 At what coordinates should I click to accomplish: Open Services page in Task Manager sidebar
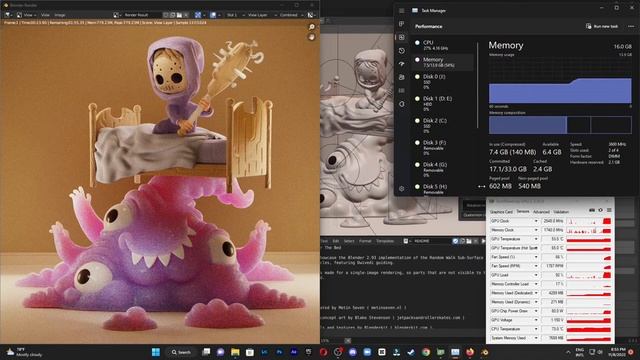click(x=402, y=104)
